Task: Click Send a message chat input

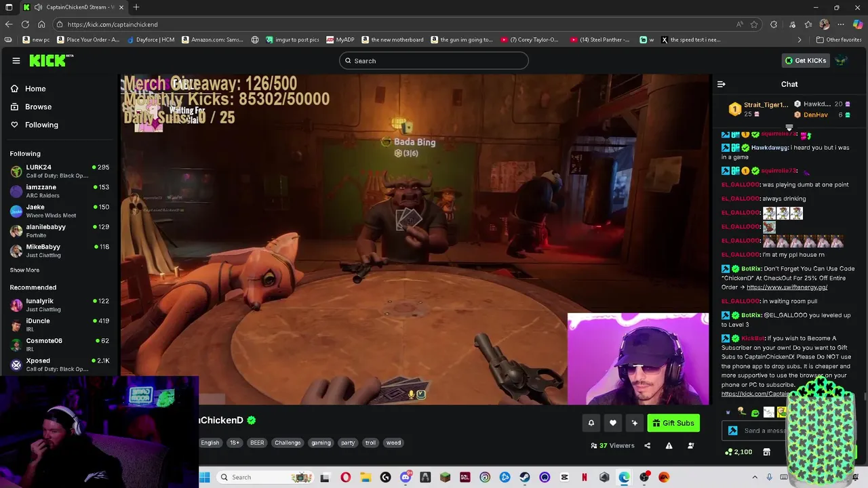Action: coord(765,430)
